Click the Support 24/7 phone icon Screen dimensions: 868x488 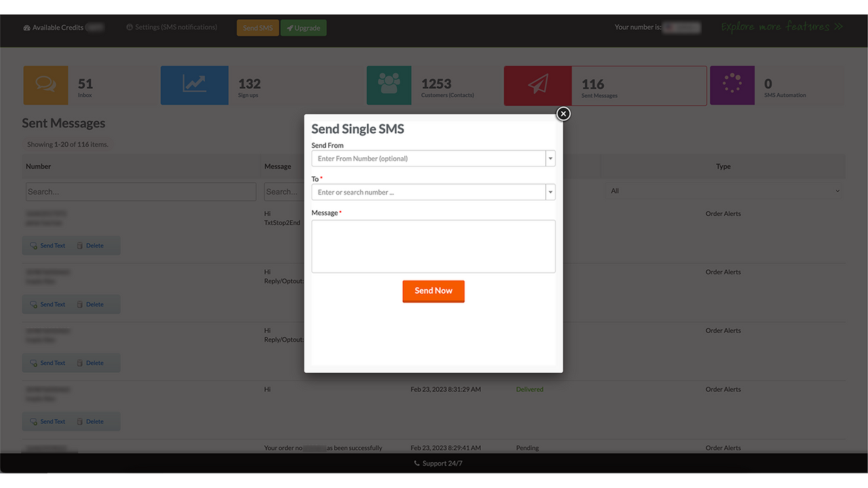(x=416, y=463)
